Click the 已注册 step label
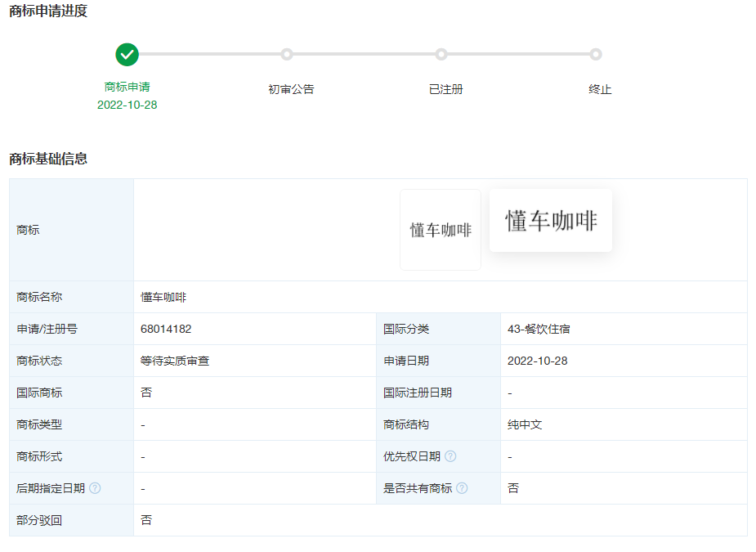The height and width of the screenshot is (552, 756). [x=446, y=89]
